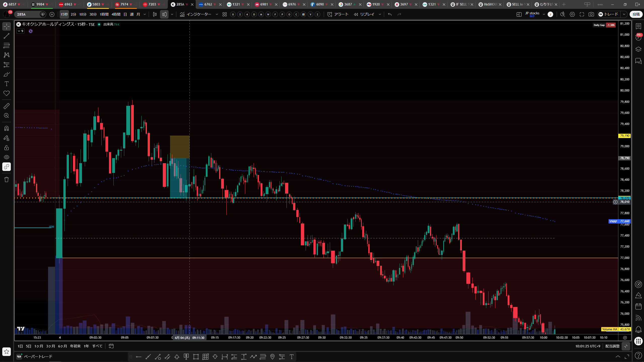This screenshot has height=362, width=644.
Task: Open the JP stocks layout dropdown
Action: (544, 14)
